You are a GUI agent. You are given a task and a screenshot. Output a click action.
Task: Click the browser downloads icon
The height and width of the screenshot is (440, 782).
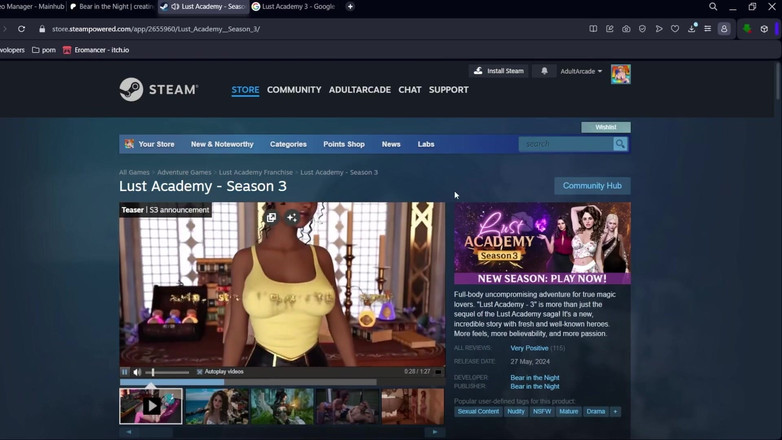click(x=691, y=29)
